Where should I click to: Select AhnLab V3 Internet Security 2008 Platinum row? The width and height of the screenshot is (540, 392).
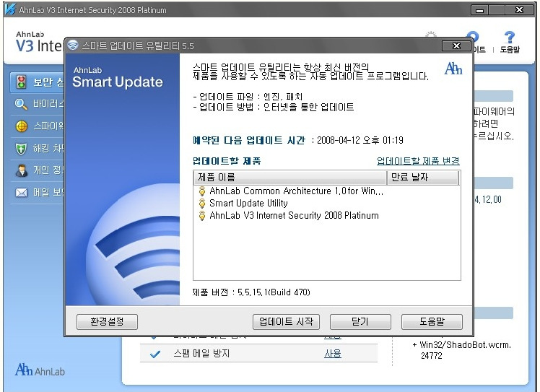[x=294, y=216]
